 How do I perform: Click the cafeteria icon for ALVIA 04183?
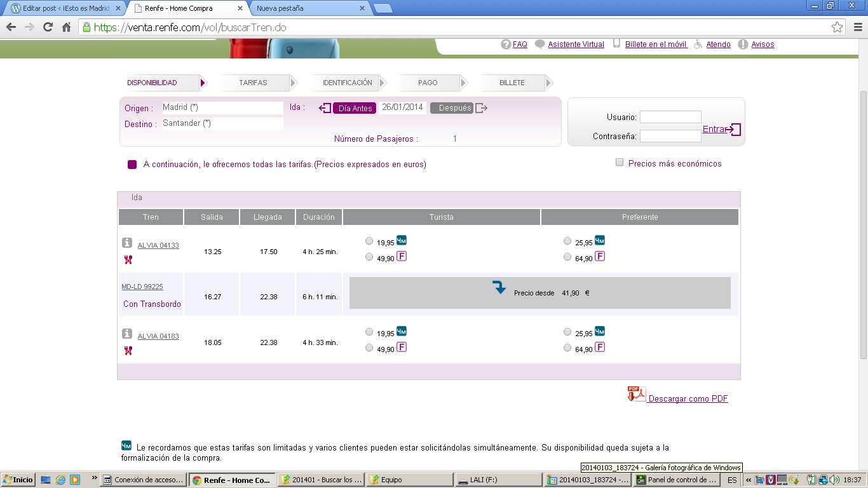coord(128,350)
